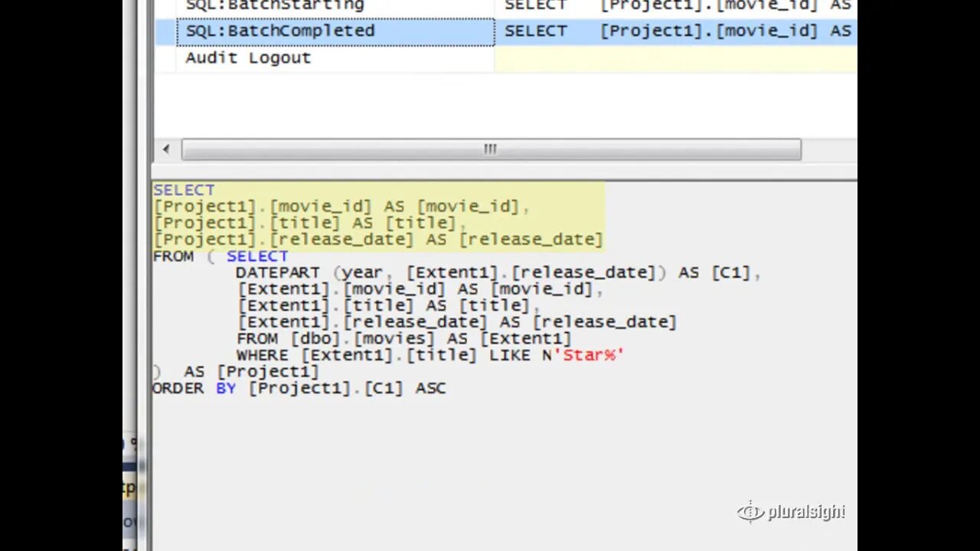Click the '[Extent1].[release_date] AS [release_date]' line
Image resolution: width=980 pixels, height=551 pixels.
pyautogui.click(x=457, y=322)
